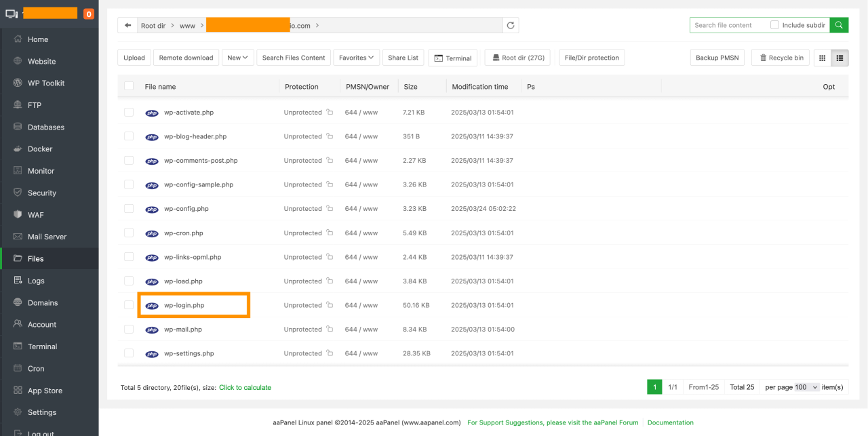Open the Favorites dropdown
The height and width of the screenshot is (436, 868).
(x=356, y=58)
